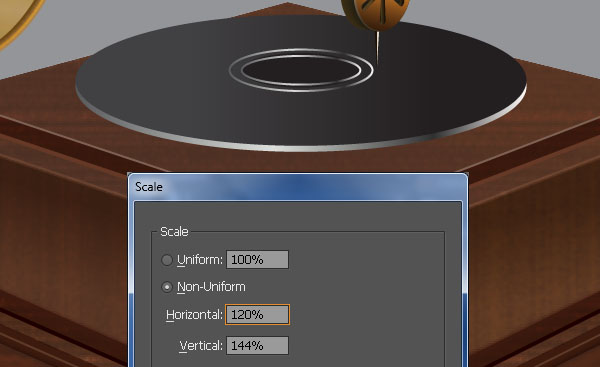Focus the Horizontal 120% field
Screen dimensions: 600x367
[x=257, y=315]
